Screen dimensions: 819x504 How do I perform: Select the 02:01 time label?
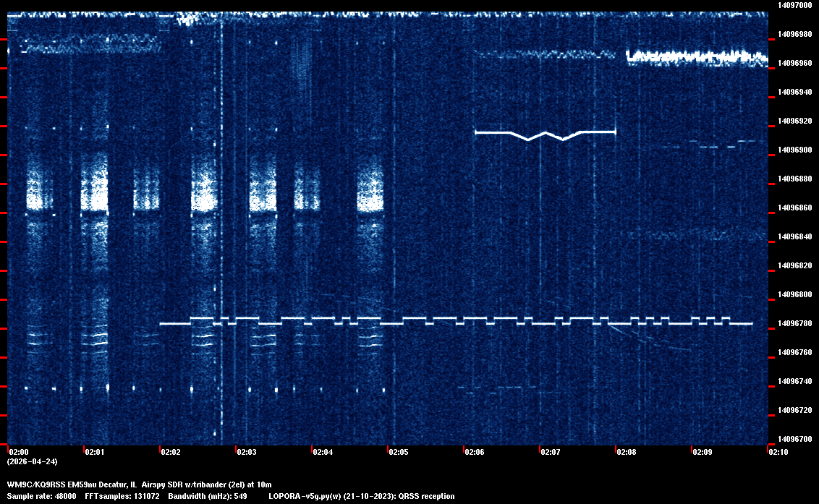(x=95, y=452)
